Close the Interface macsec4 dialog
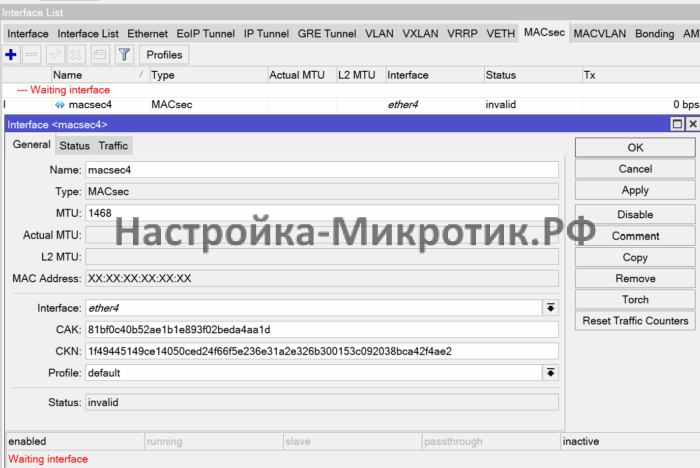The height and width of the screenshot is (468, 700). (x=693, y=124)
